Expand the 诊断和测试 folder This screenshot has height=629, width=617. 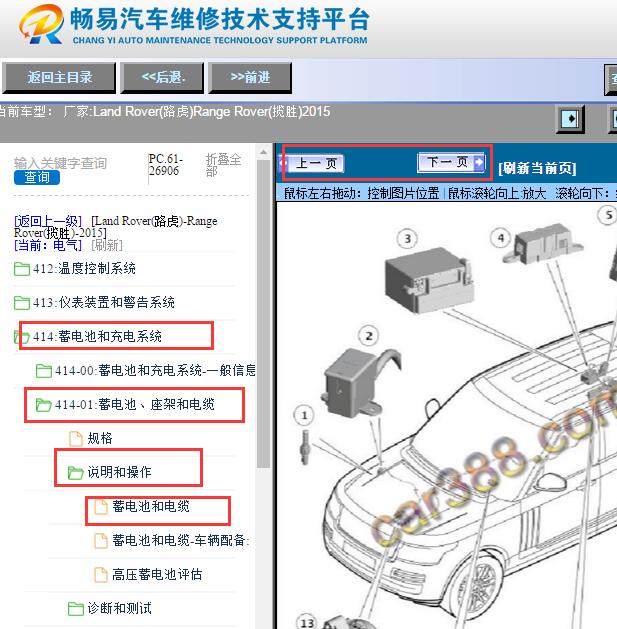[119, 608]
